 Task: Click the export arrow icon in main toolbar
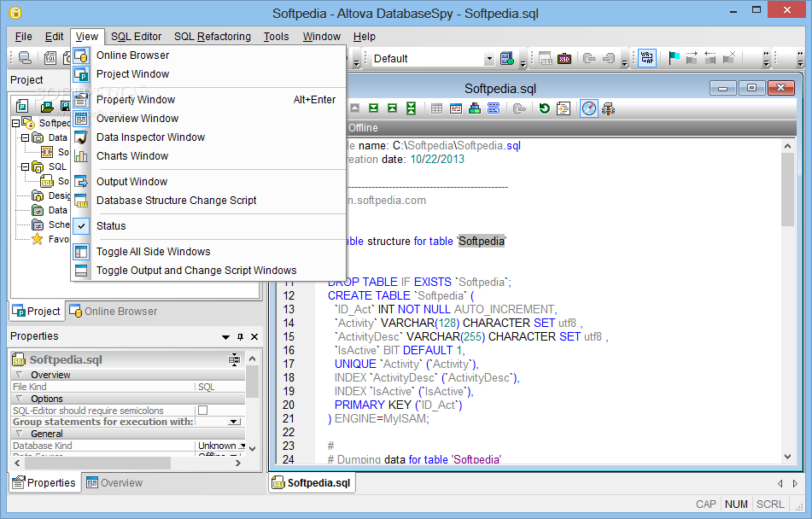click(589, 59)
